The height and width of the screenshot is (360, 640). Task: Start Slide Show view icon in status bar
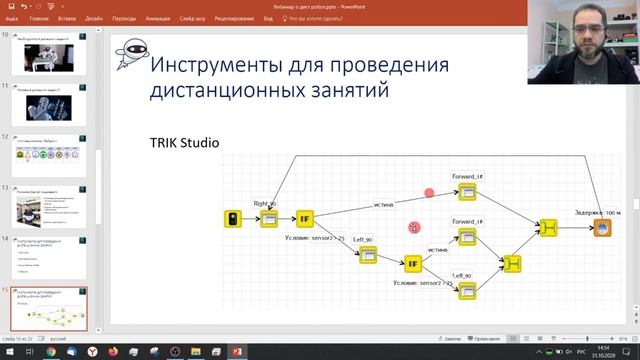tap(553, 339)
